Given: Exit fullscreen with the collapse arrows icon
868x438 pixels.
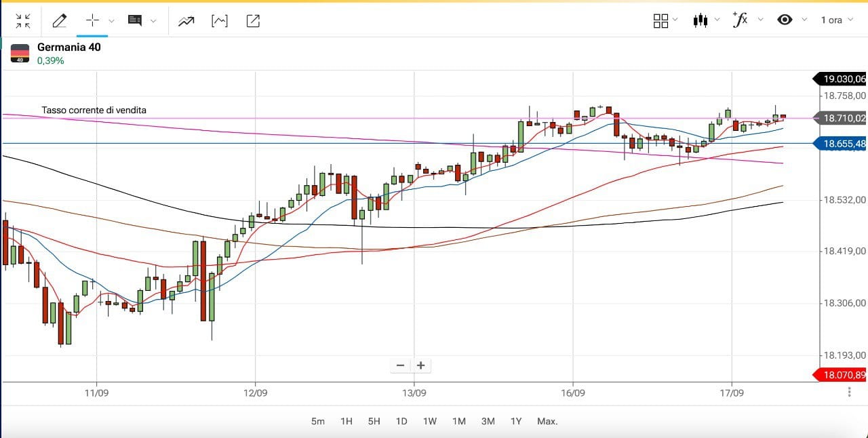Looking at the screenshot, I should pos(23,21).
